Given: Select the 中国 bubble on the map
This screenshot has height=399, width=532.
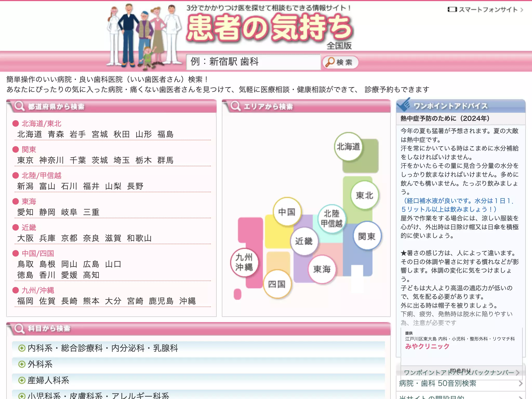Looking at the screenshot, I should click(x=287, y=212).
